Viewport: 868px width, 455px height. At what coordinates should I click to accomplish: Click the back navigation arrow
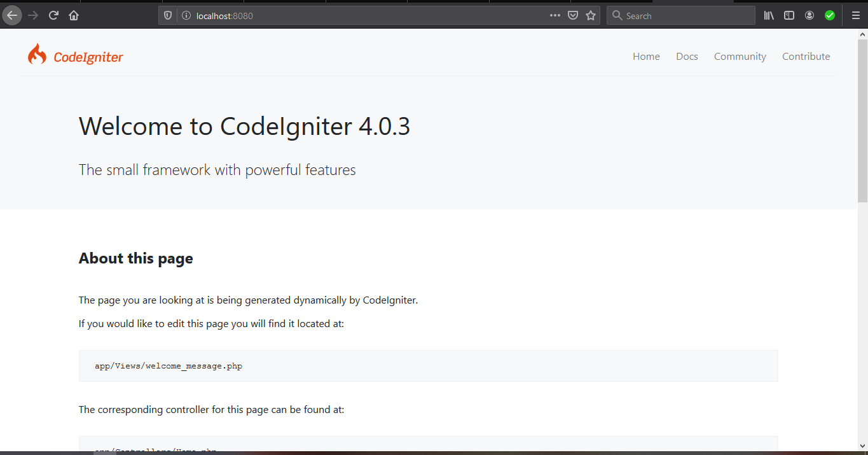tap(11, 15)
